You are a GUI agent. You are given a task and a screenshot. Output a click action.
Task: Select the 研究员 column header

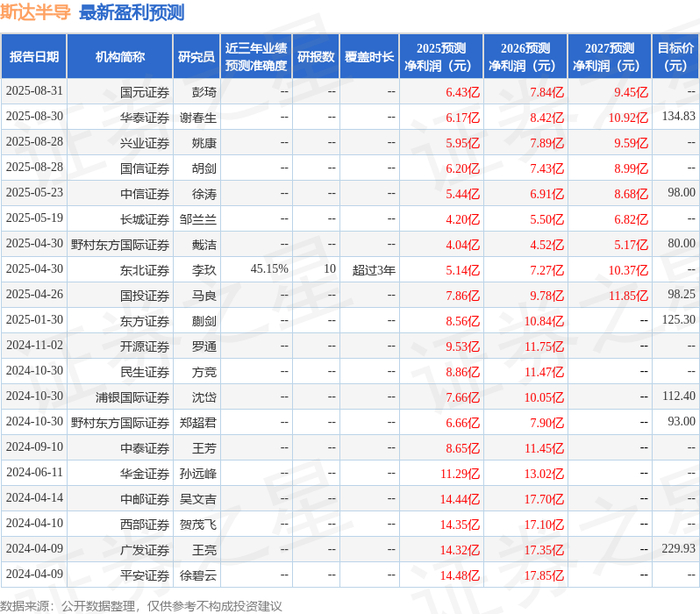[x=196, y=57]
